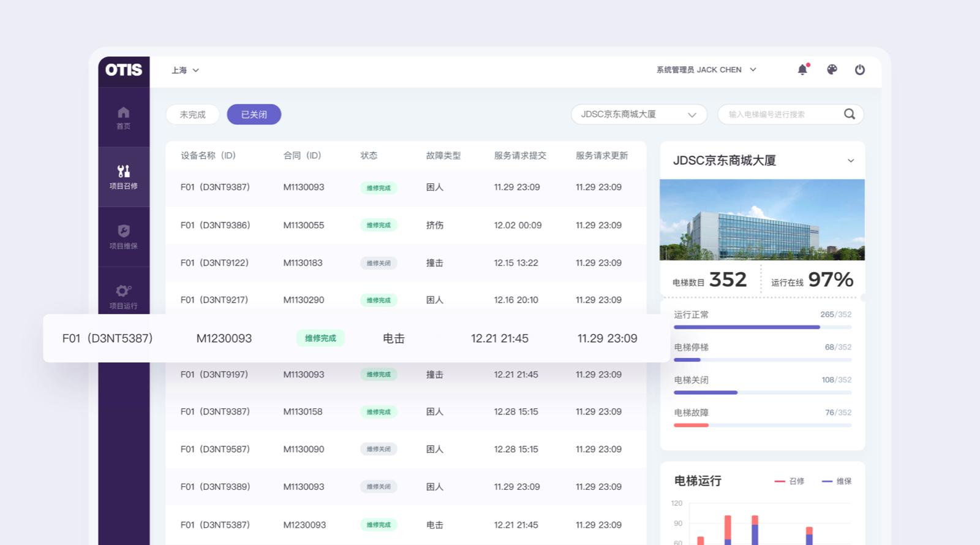
Task: Select row F01 (D3NT9587)
Action: tap(406, 449)
